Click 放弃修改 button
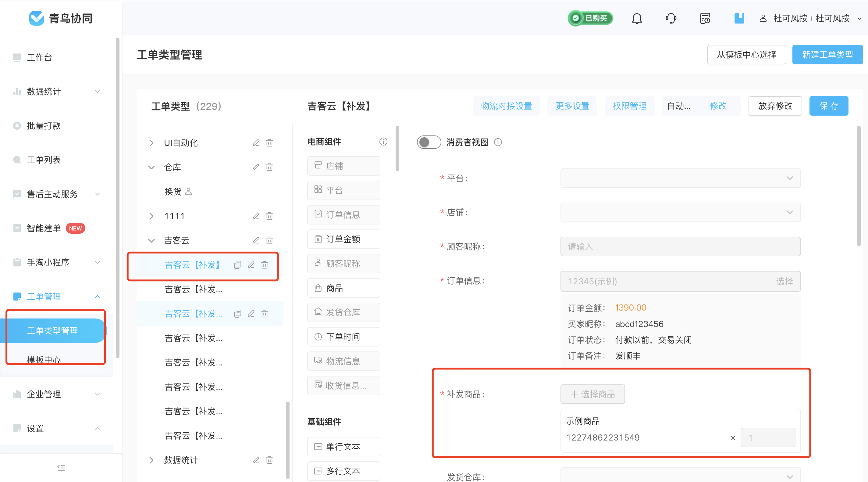The width and height of the screenshot is (868, 482). 775,106
